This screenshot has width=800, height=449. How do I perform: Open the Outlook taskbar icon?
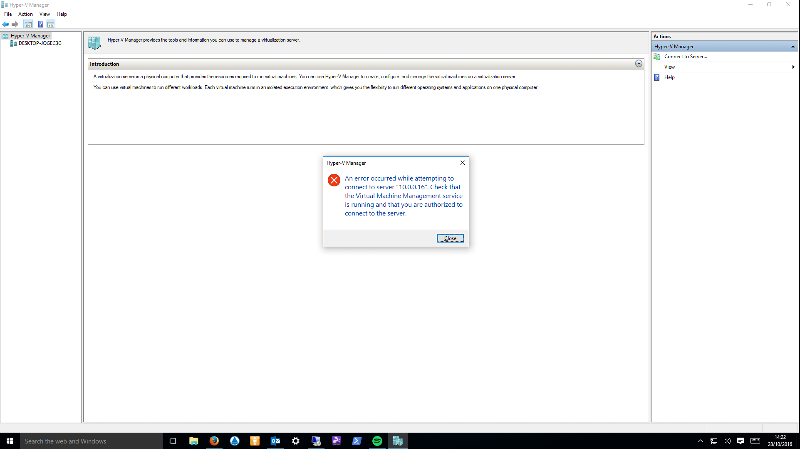tap(276, 441)
